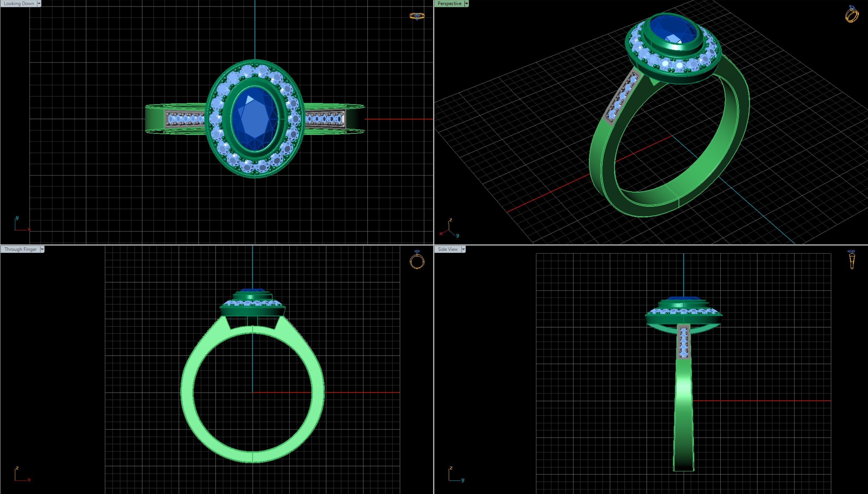This screenshot has width=868, height=494.
Task: Click the Looking Down viewport title
Action: click(x=19, y=3)
